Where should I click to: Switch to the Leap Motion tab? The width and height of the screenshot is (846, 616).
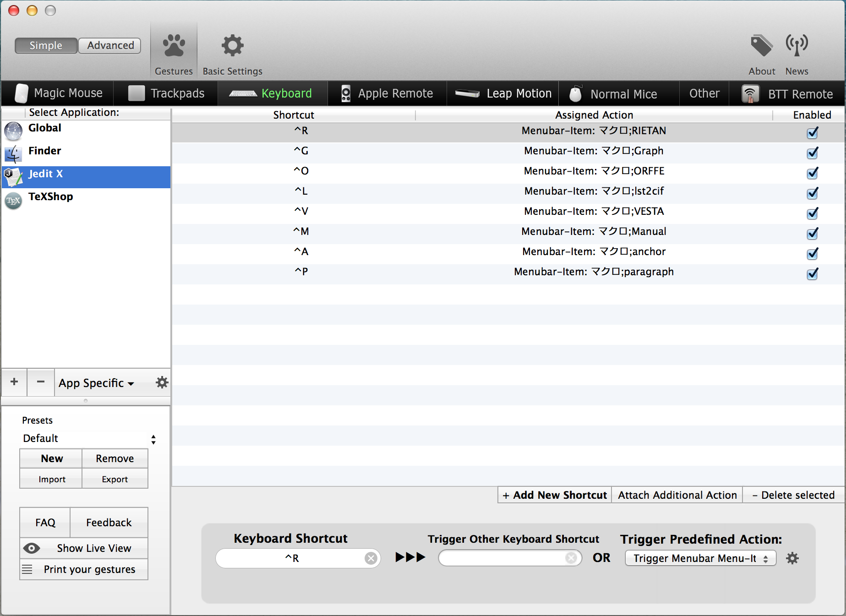click(x=502, y=93)
